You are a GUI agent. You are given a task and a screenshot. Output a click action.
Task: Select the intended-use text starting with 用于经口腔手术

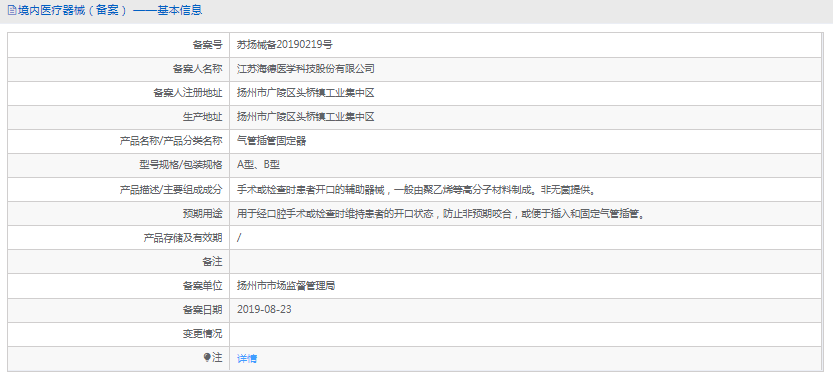click(x=441, y=213)
